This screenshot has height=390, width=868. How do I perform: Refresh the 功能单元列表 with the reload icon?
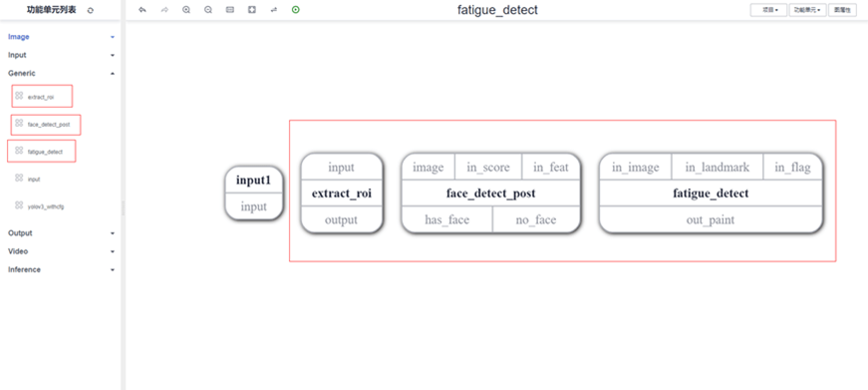pos(91,11)
